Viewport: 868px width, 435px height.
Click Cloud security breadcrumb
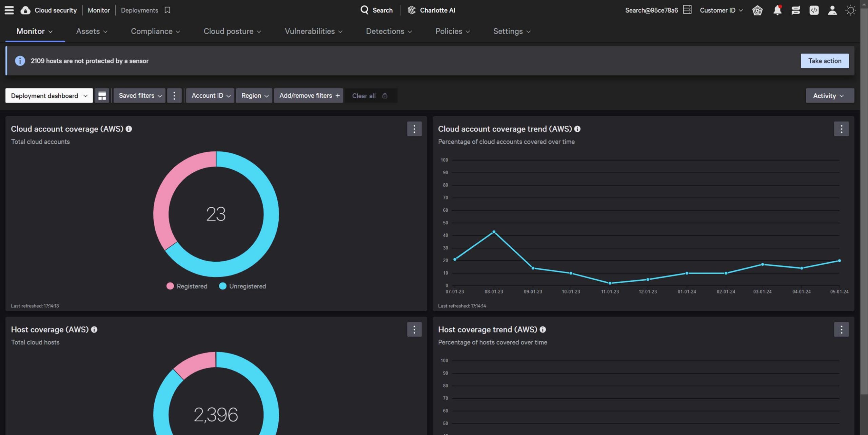[56, 10]
